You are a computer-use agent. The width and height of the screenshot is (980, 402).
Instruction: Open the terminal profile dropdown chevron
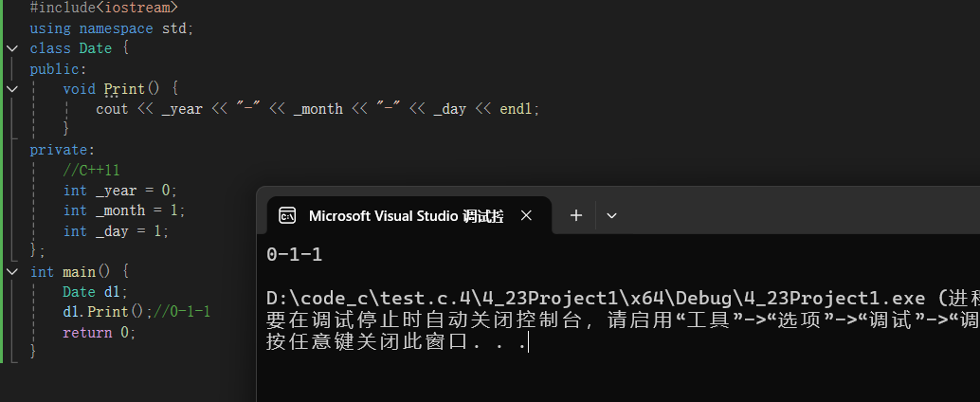[x=612, y=215]
